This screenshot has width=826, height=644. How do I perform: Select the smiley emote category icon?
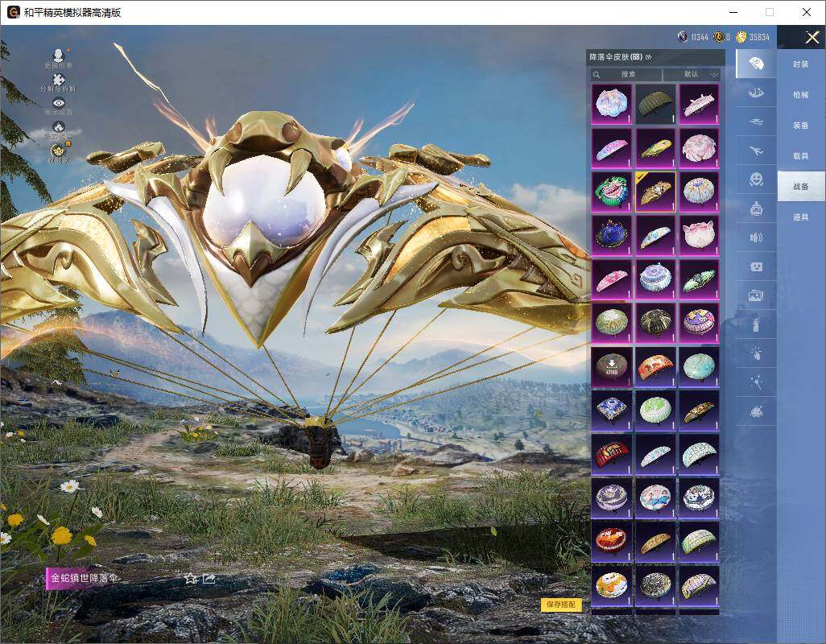(757, 180)
